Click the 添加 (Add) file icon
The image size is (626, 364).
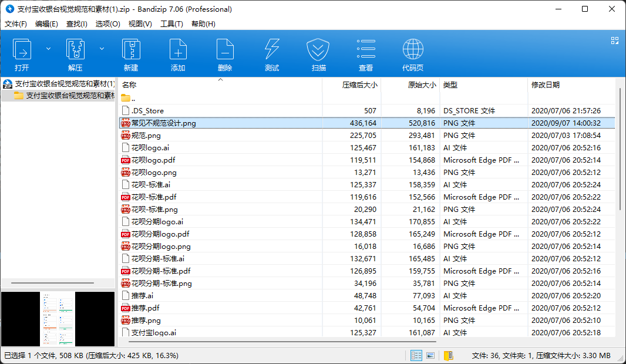[178, 49]
